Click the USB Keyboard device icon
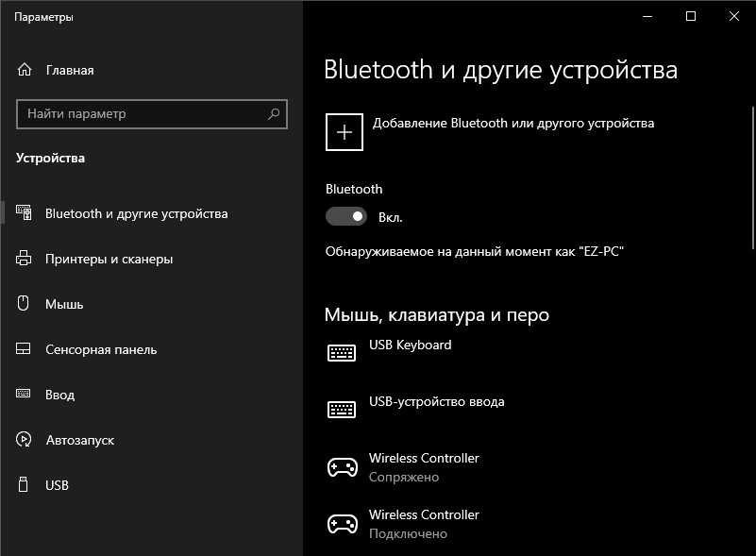This screenshot has width=756, height=556. (342, 353)
